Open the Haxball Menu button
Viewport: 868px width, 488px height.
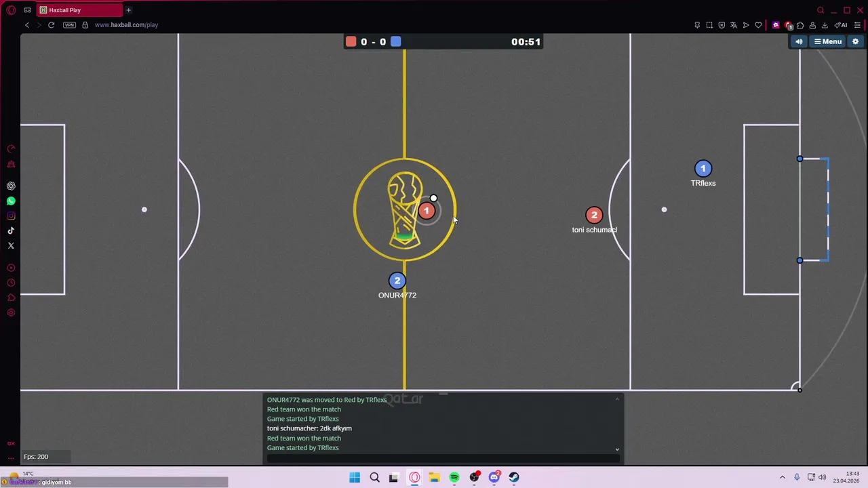828,41
